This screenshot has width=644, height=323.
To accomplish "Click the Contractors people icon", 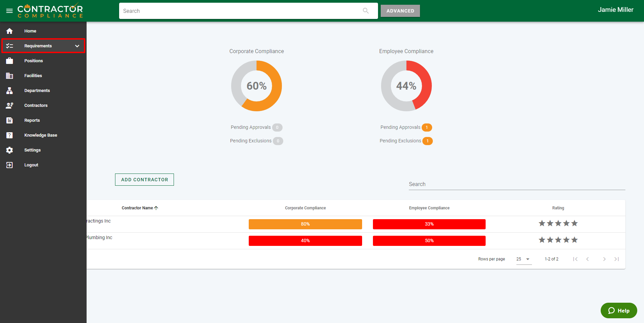I will click(9, 106).
